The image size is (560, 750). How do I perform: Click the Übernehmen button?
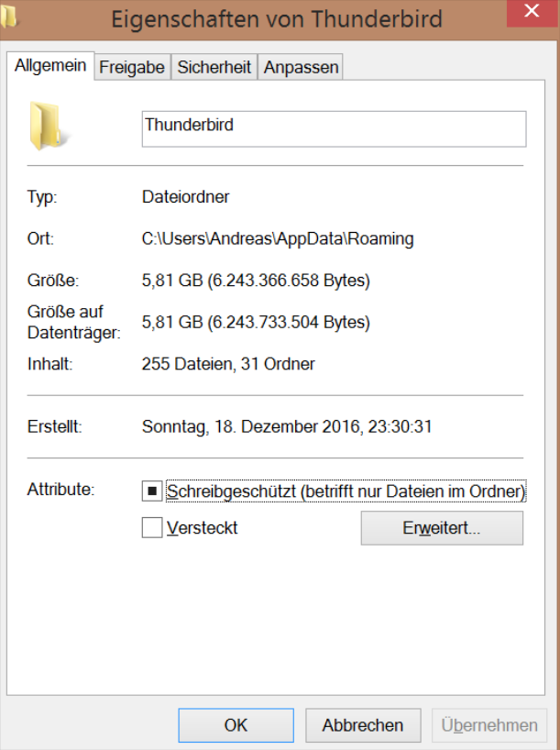[489, 725]
